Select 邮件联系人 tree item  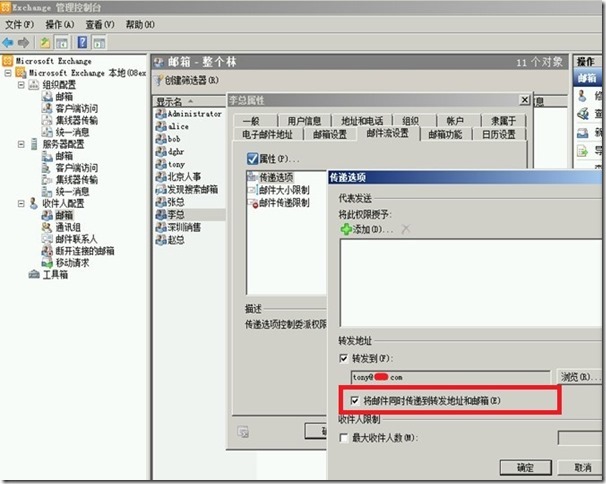[x=70, y=239]
